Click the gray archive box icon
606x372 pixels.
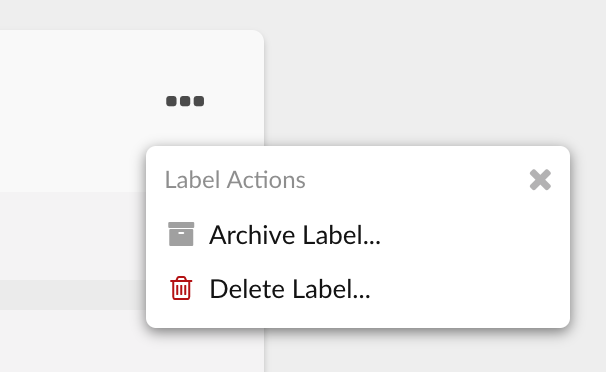[x=181, y=234]
